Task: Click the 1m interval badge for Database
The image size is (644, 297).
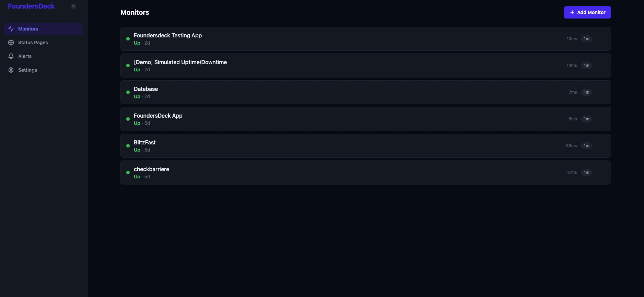Action: (x=586, y=92)
